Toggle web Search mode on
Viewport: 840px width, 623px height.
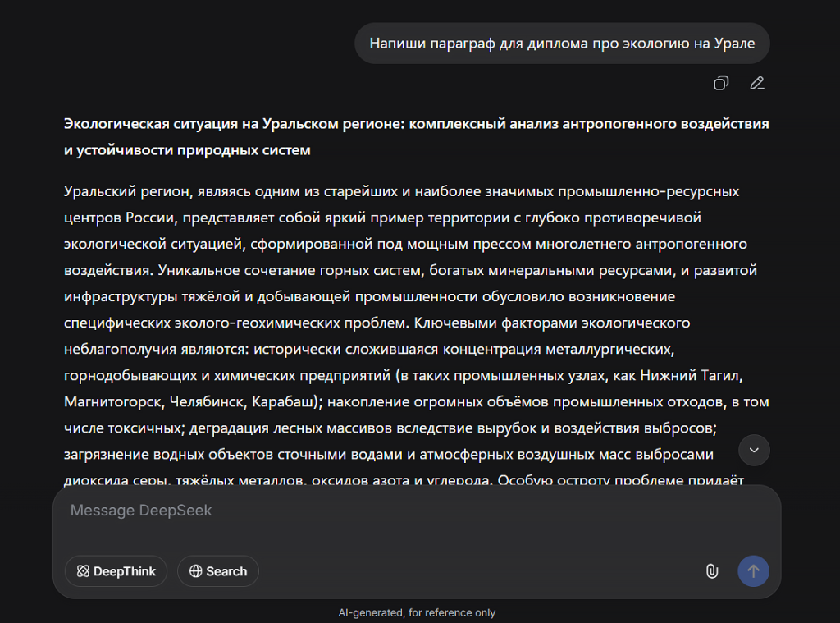[217, 571]
